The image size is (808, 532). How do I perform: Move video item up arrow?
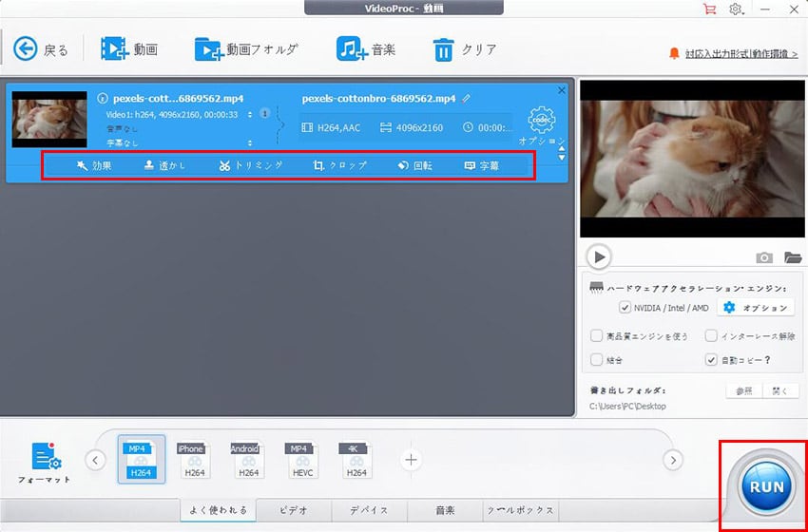click(562, 149)
